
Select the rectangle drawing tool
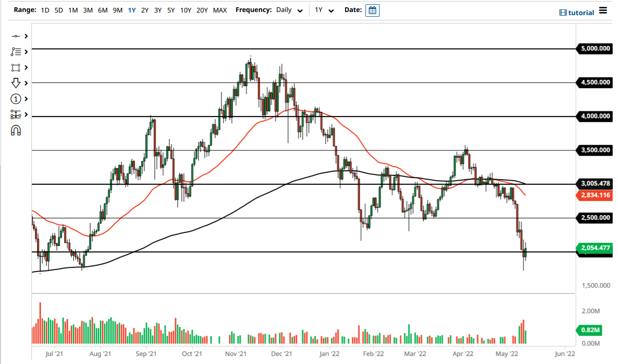15,67
